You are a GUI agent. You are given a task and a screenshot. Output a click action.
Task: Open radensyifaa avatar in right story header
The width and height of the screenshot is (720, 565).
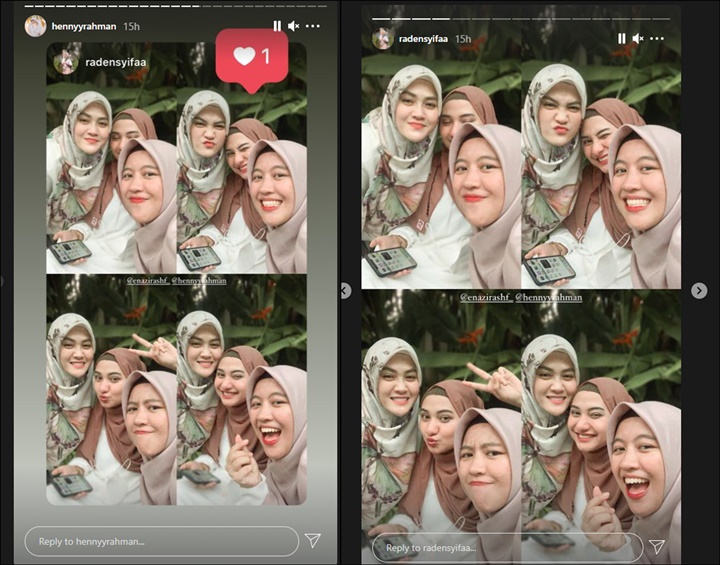pos(382,39)
